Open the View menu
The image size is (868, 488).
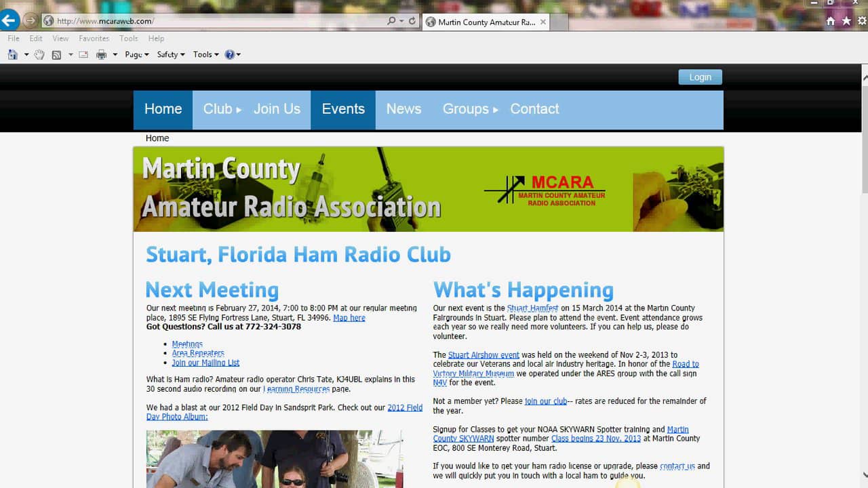point(60,39)
